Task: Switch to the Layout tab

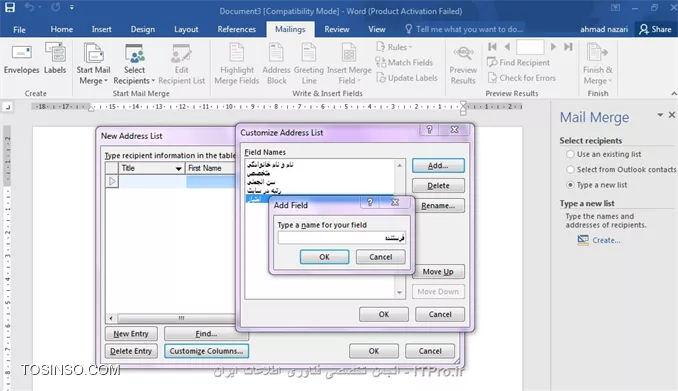Action: [186, 29]
